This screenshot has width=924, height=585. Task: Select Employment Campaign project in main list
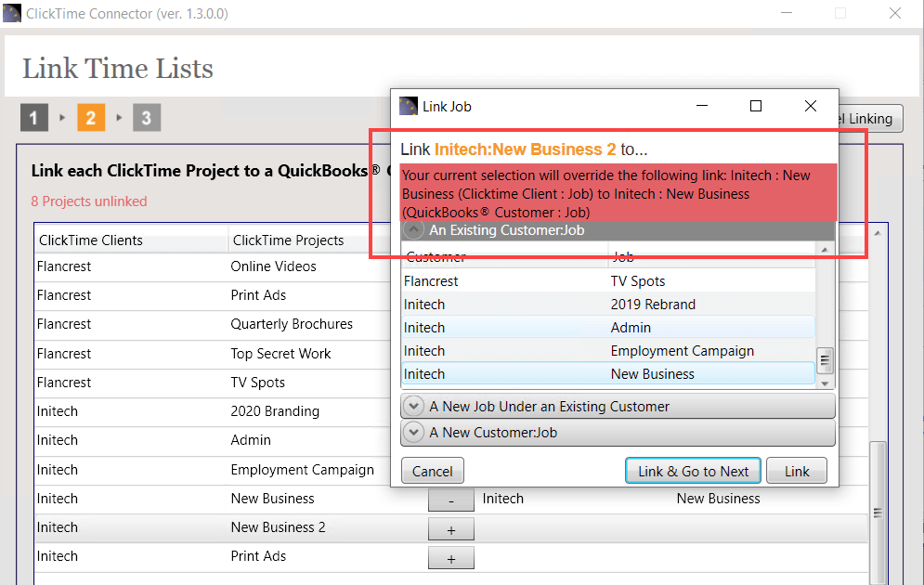pyautogui.click(x=213, y=470)
